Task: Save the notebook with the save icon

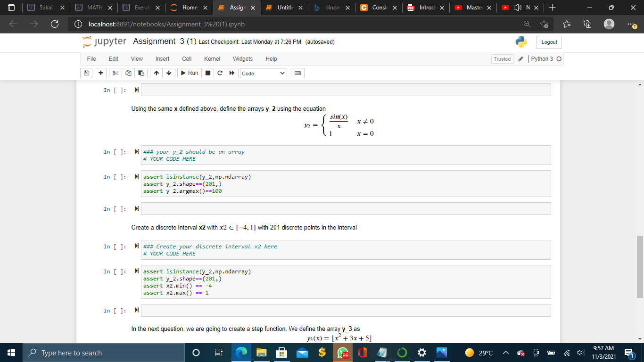Action: coord(86,73)
